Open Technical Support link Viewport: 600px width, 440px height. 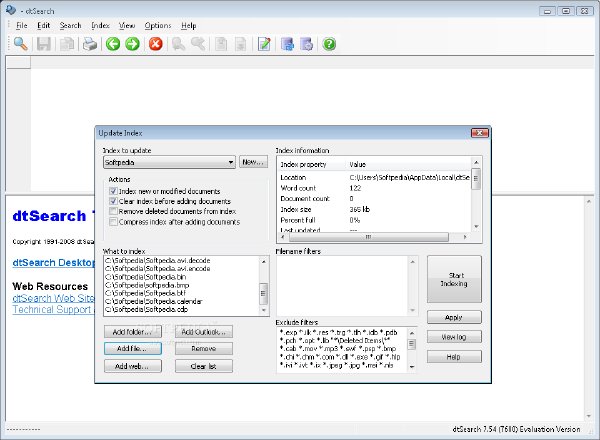point(52,310)
